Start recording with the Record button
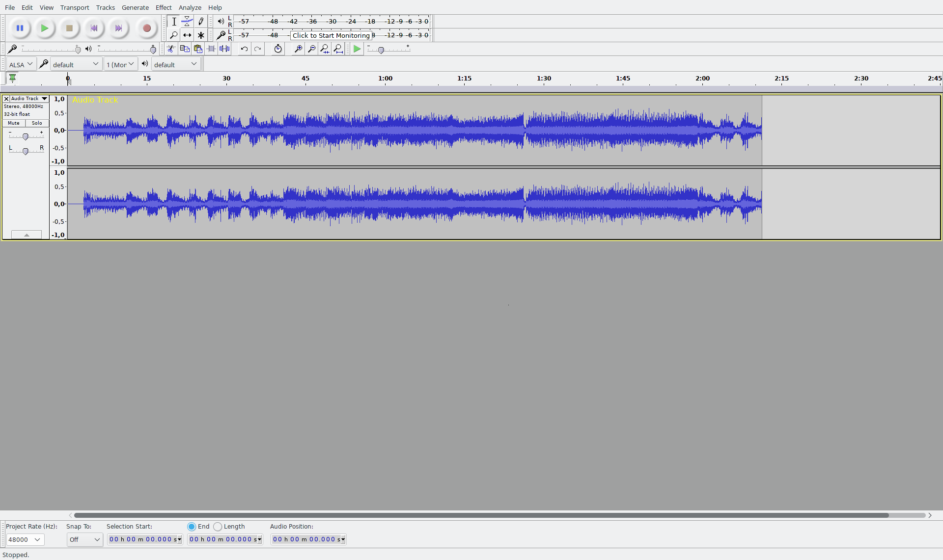 pos(146,28)
